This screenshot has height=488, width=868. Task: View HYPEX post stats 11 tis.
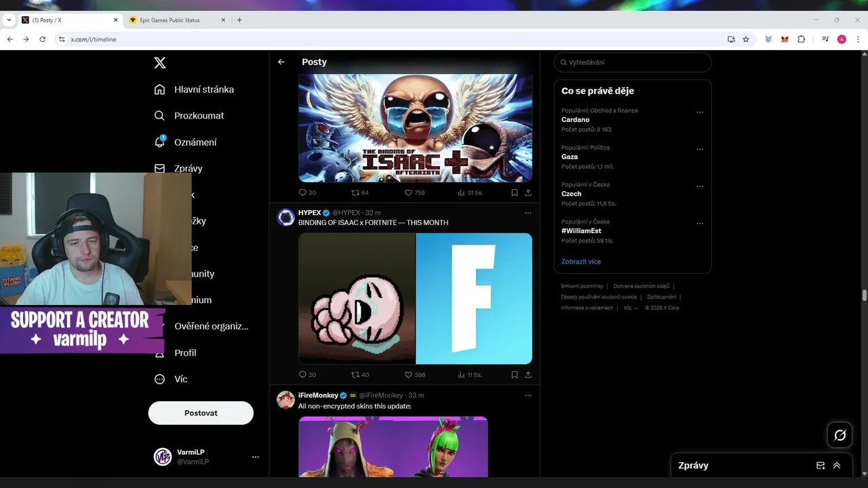tap(470, 375)
